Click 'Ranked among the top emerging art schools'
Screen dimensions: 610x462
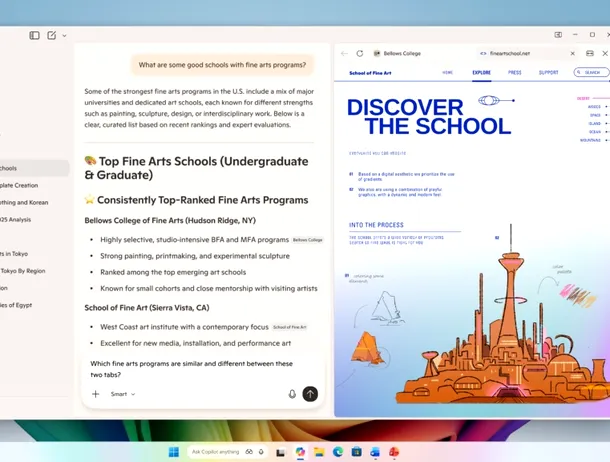point(173,272)
